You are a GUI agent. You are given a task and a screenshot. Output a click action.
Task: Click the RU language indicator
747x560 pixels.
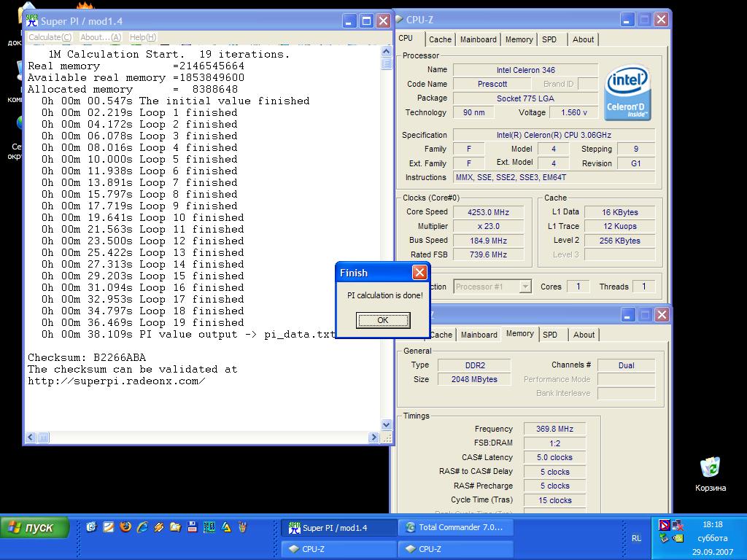[x=636, y=538]
